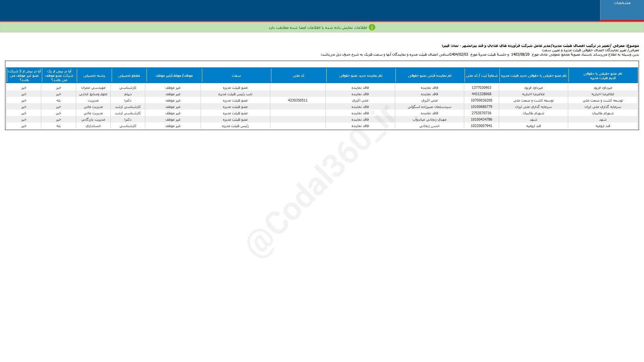Screen dimensions: 644x362
Task: Click the کد ملی column header
Action: [298, 76]
